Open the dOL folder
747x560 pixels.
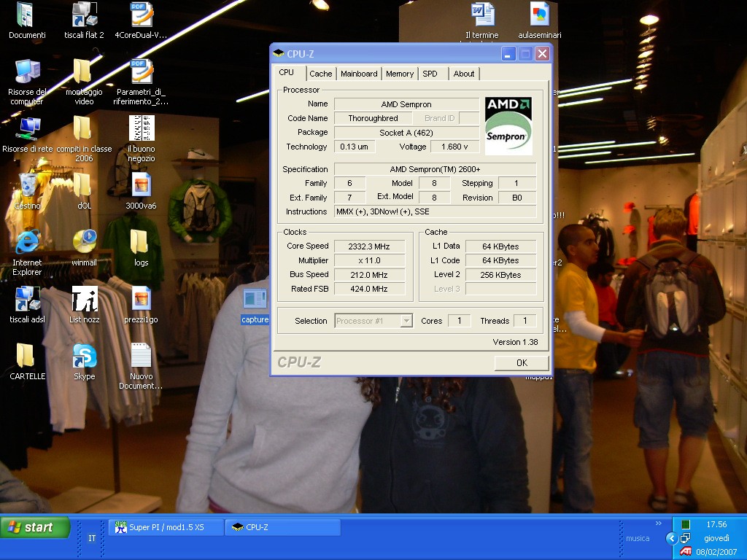[84, 191]
